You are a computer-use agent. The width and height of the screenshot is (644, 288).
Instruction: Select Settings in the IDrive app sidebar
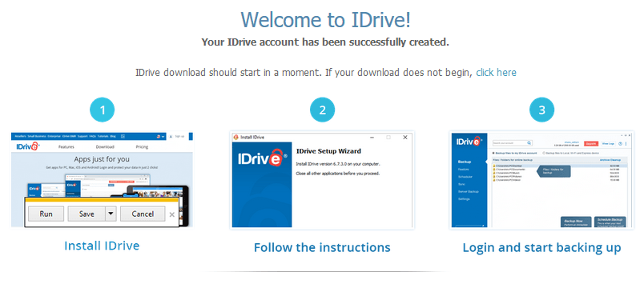(464, 199)
